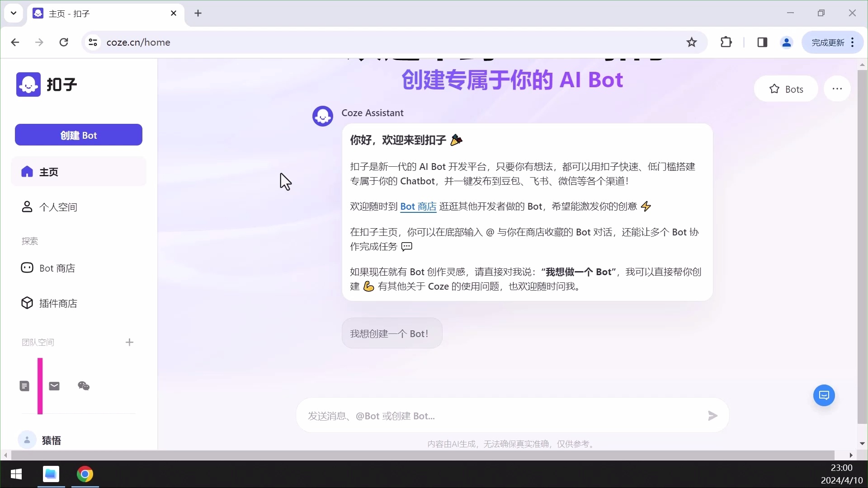The image size is (868, 488).
Task: Send the message via the arrow icon
Action: pyautogui.click(x=712, y=416)
